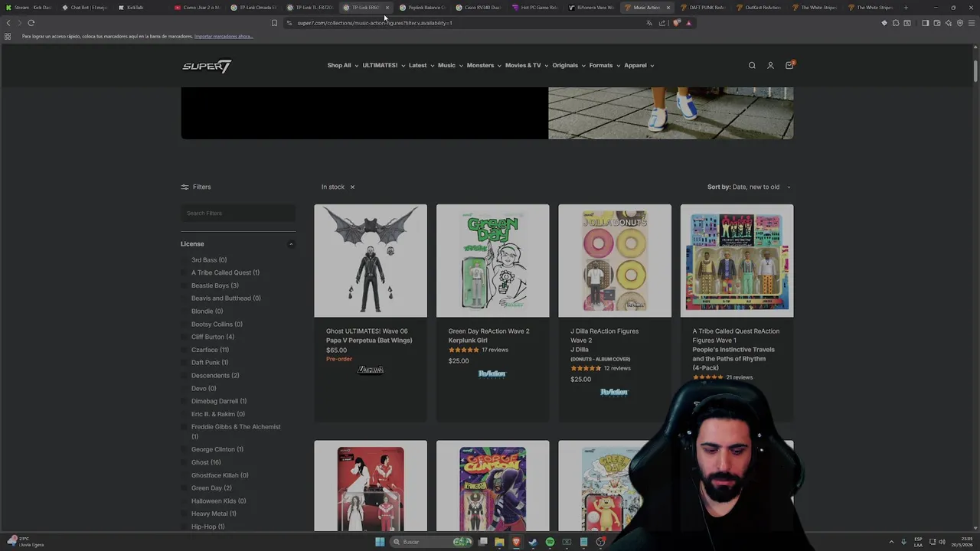Open Ghost ULTIMATES! Wave 06 product link
980x551 pixels.
point(369,336)
